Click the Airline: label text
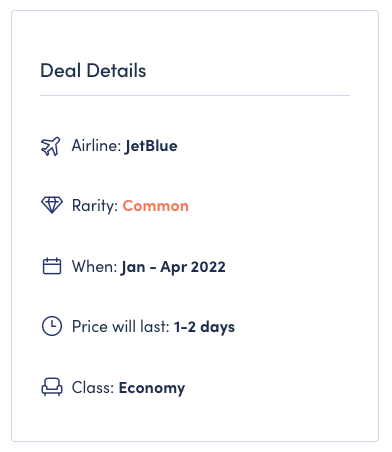 point(96,146)
